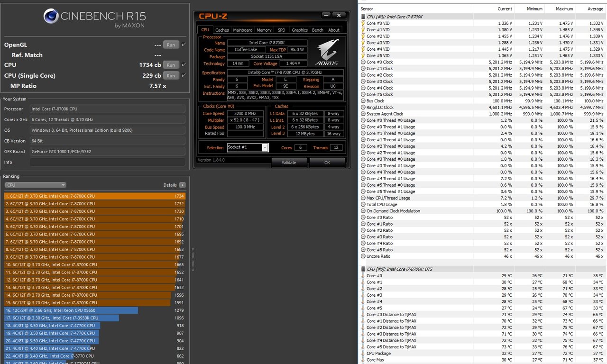This screenshot has width=607, height=364.
Task: Click the icon beside System Agent Clock
Action: click(363, 114)
